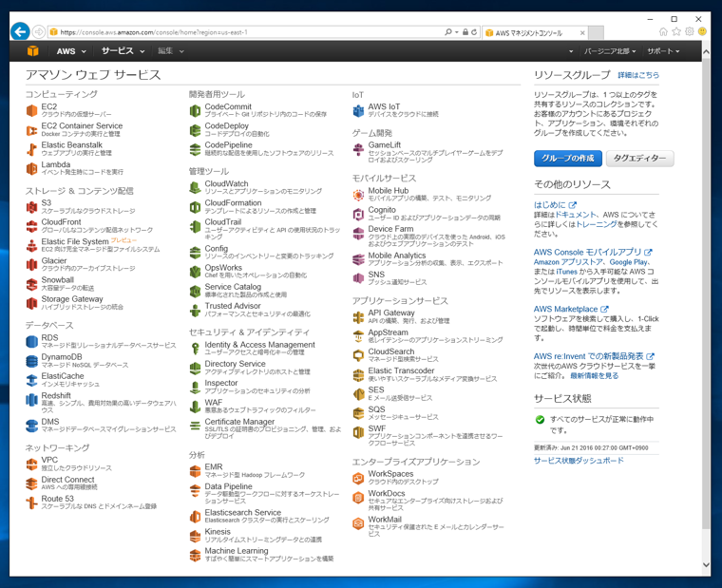Open the RDS database icon
Screen dimensions: 722x588
31,342
